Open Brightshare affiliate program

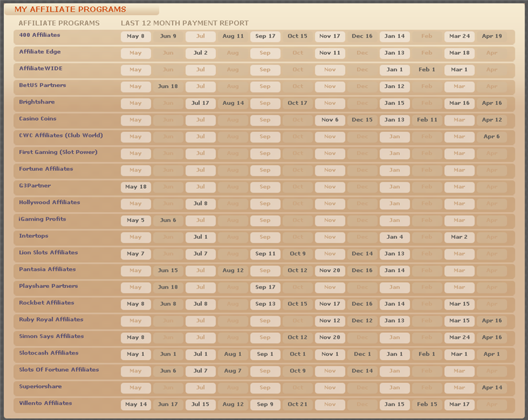click(x=37, y=102)
